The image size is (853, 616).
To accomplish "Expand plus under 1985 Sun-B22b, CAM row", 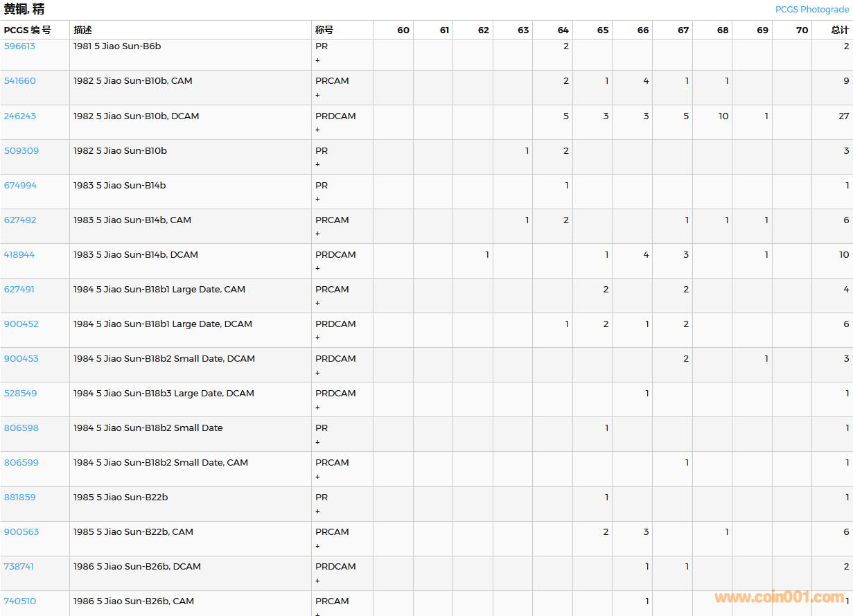I will (318, 546).
